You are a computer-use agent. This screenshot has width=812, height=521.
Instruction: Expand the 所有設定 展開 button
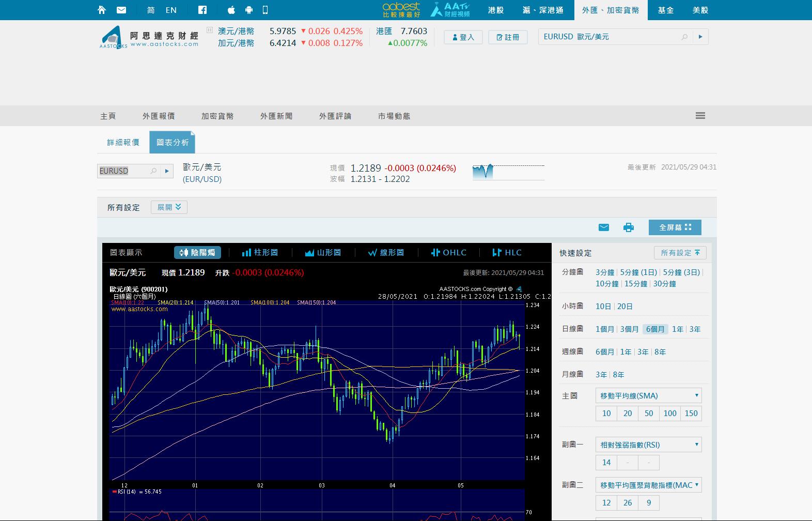tap(169, 207)
